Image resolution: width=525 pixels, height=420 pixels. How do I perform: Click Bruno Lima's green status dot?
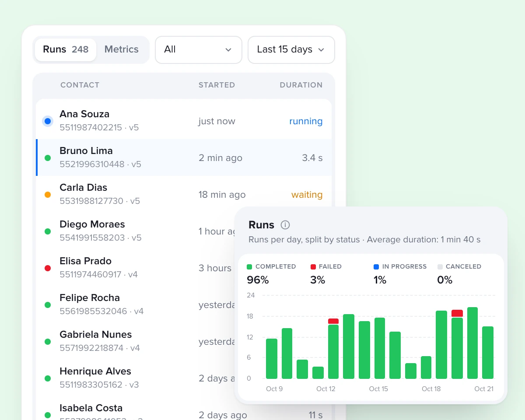48,158
